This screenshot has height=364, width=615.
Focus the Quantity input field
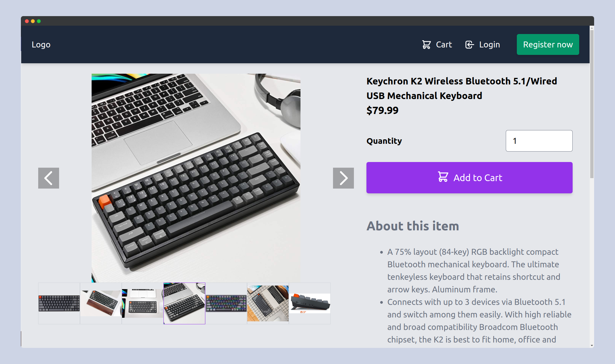tap(539, 141)
